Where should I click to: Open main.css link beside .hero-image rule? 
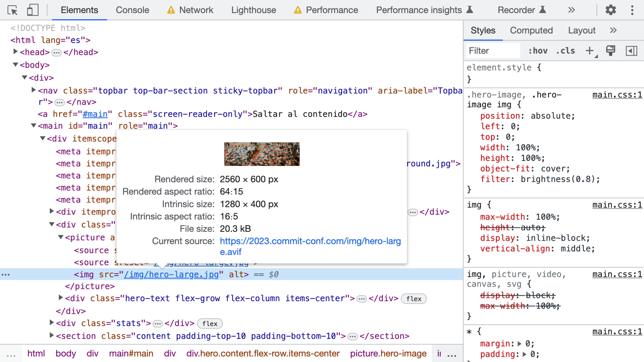point(617,95)
